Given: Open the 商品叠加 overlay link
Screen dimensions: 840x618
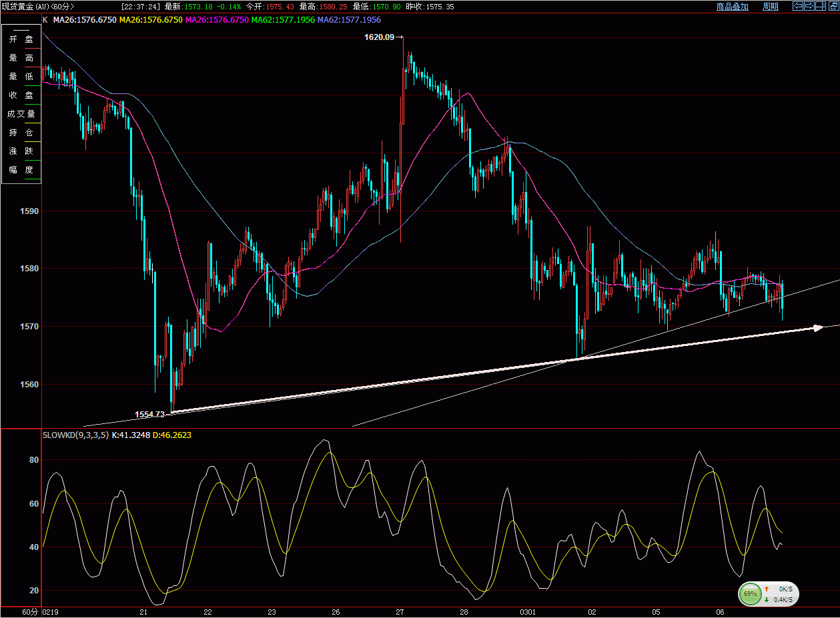Looking at the screenshot, I should 732,7.
